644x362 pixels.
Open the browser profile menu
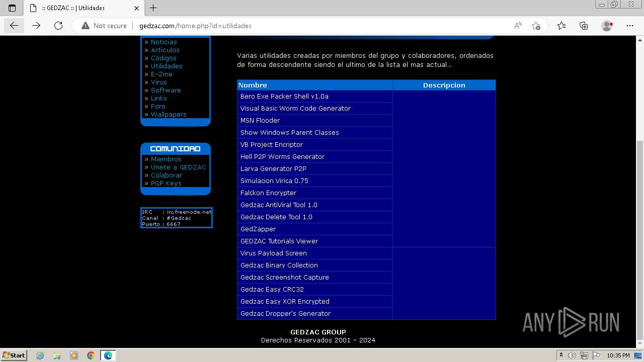pos(607,26)
